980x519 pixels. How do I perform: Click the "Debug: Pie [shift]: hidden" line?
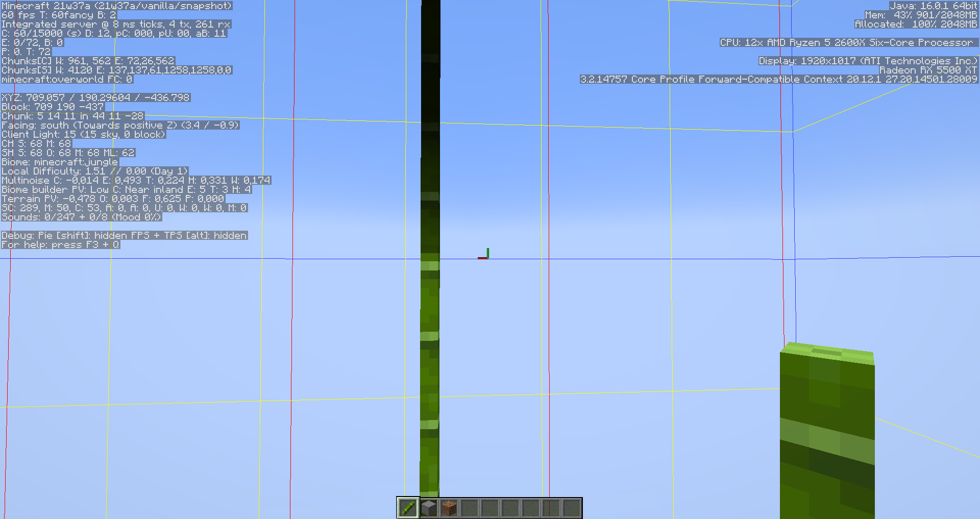click(125, 235)
